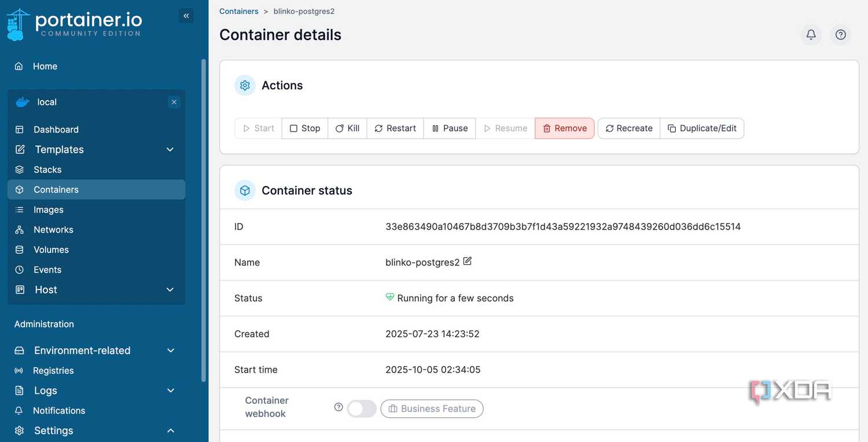Open the Images page
Image resolution: width=868 pixels, height=442 pixels.
(x=96, y=210)
